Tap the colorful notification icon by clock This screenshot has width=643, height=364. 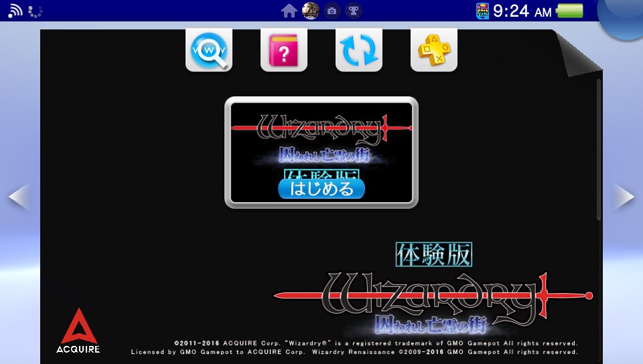(x=482, y=11)
